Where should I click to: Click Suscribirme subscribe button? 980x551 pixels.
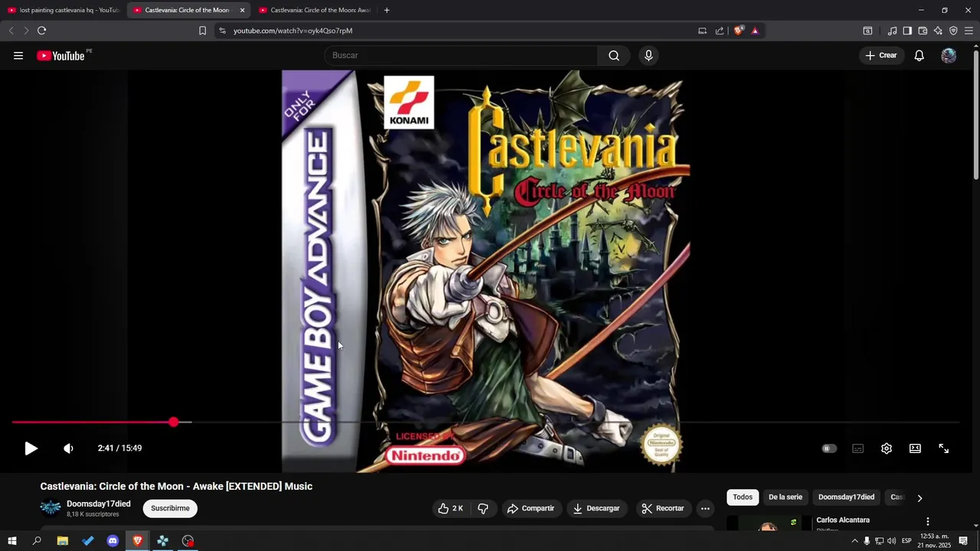coord(170,508)
